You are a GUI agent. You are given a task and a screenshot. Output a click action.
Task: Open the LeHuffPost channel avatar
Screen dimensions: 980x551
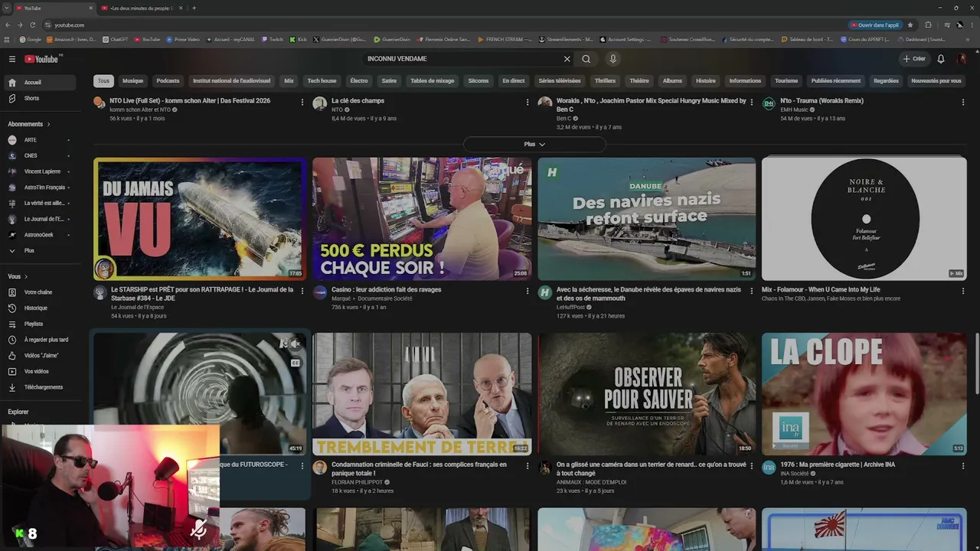(x=545, y=292)
